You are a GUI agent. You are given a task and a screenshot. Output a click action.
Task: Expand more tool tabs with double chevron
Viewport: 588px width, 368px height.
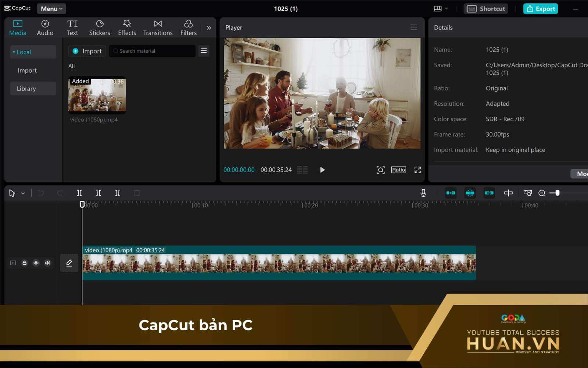[x=209, y=28]
